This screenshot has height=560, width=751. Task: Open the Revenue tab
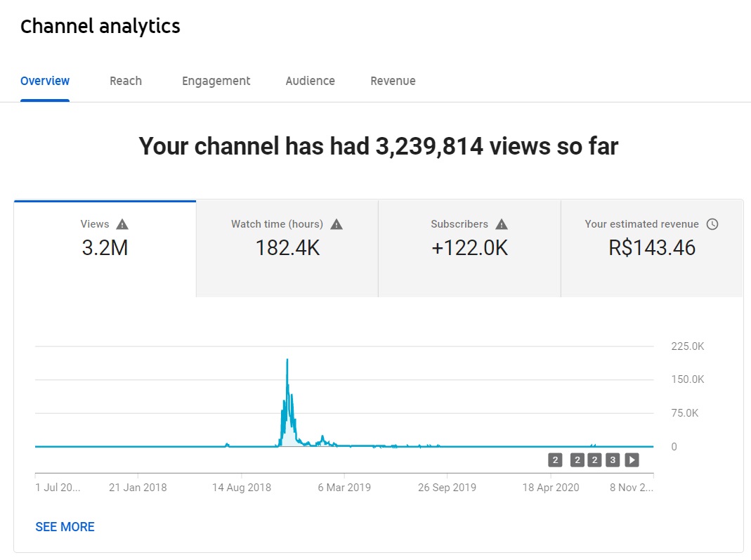[393, 81]
